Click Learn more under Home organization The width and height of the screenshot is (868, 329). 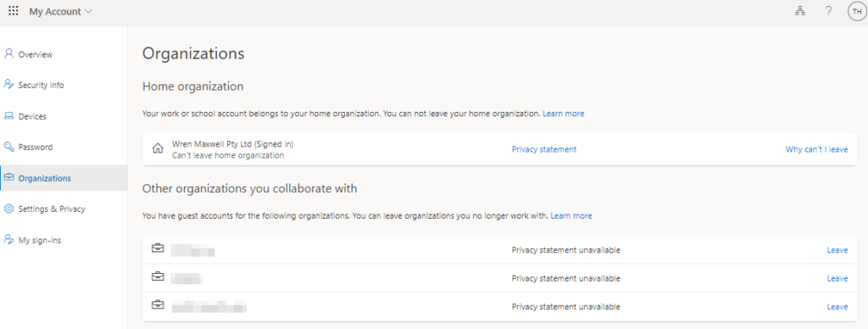click(563, 114)
